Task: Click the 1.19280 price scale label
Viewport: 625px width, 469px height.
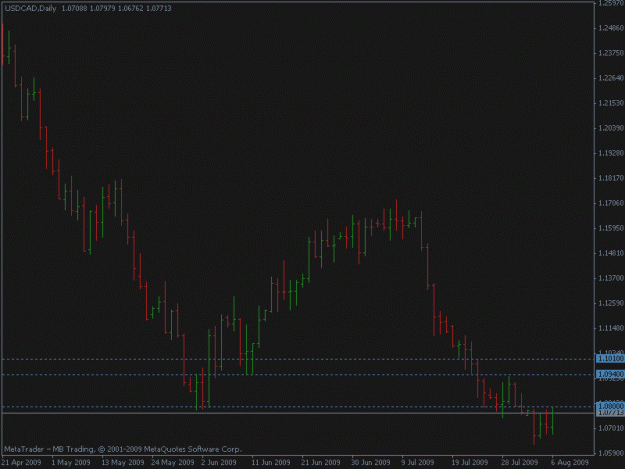Action: (611, 153)
